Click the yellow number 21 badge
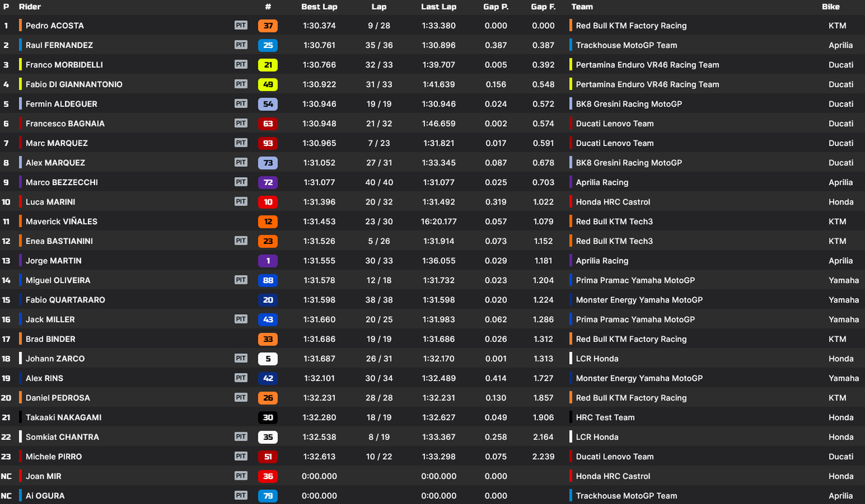The image size is (865, 504). tap(268, 65)
